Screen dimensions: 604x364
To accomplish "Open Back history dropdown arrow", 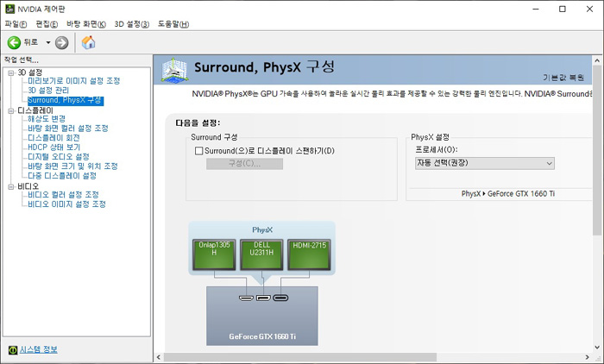I will [48, 42].
